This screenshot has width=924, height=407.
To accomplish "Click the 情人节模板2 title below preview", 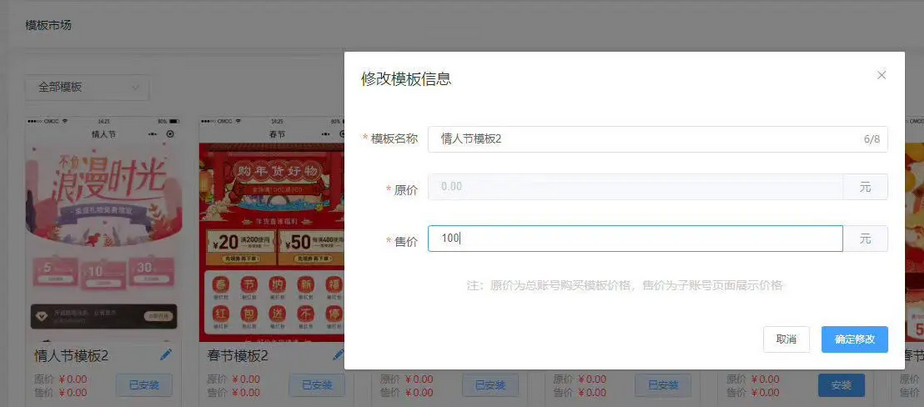I will pos(72,356).
